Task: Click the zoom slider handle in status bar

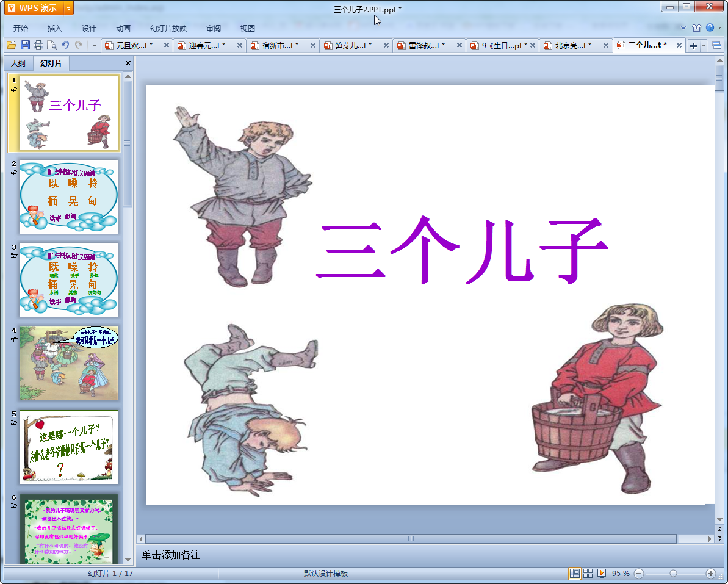Action: click(x=673, y=574)
